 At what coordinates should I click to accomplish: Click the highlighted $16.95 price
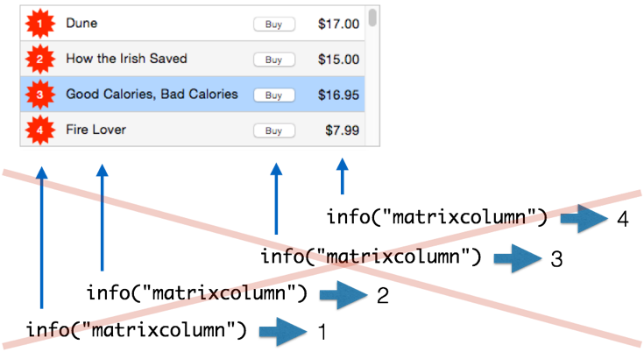pyautogui.click(x=338, y=95)
